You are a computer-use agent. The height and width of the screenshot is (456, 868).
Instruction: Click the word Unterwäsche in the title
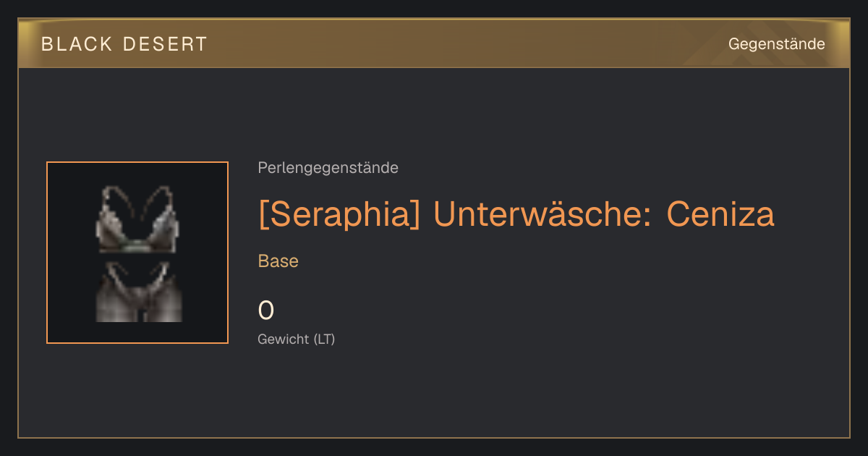point(542,214)
